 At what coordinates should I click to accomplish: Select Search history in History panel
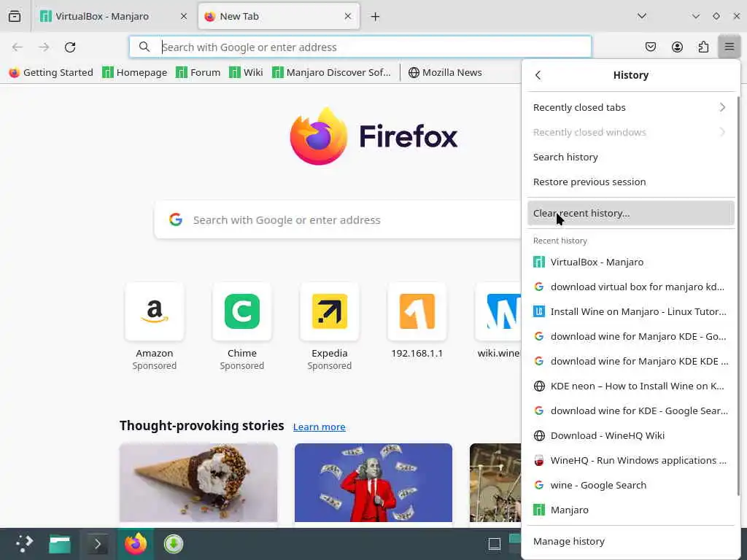[x=631, y=157]
